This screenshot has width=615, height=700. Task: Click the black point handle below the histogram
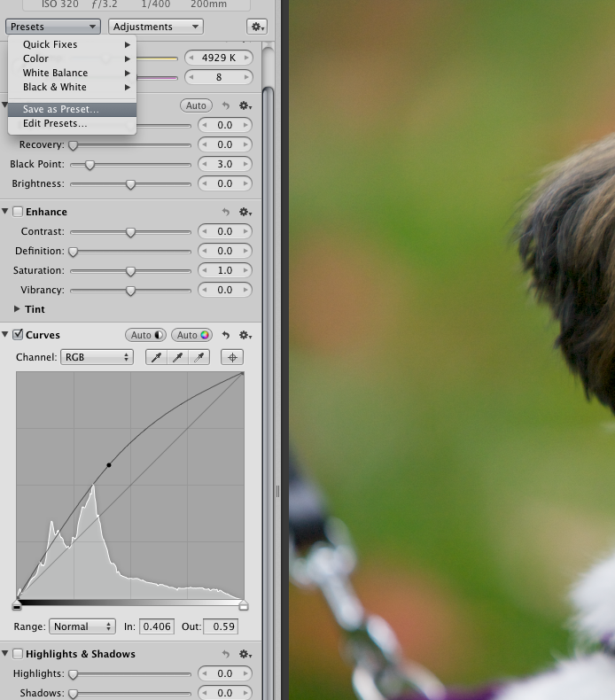(17, 606)
